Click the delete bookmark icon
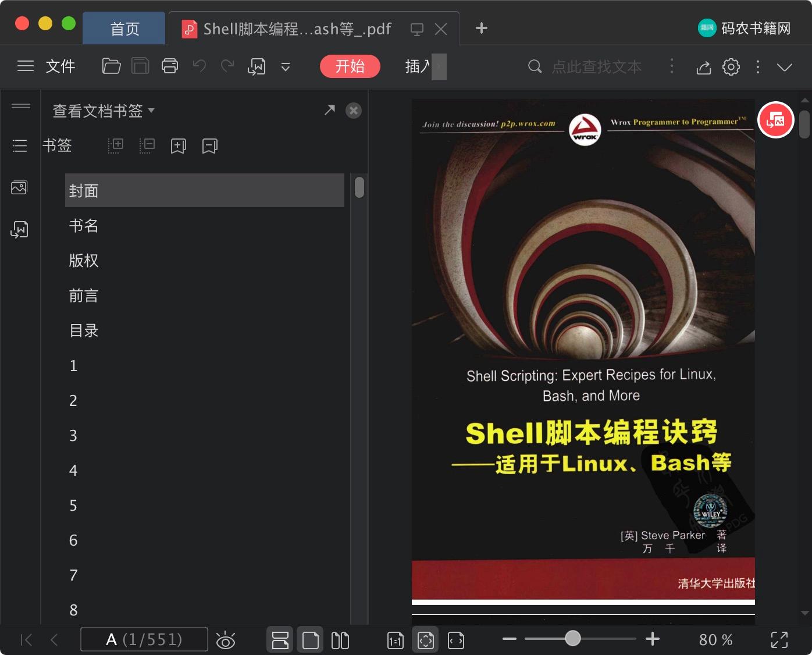The width and height of the screenshot is (812, 655). (x=210, y=146)
